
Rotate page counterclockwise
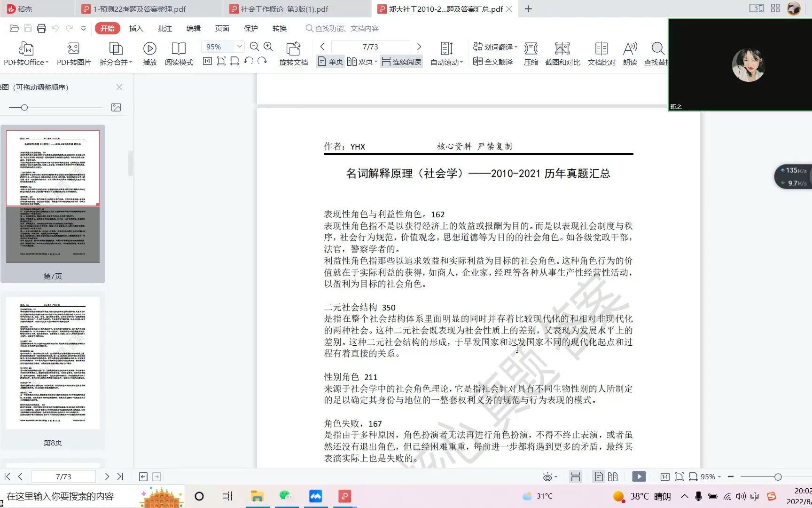coord(249,61)
